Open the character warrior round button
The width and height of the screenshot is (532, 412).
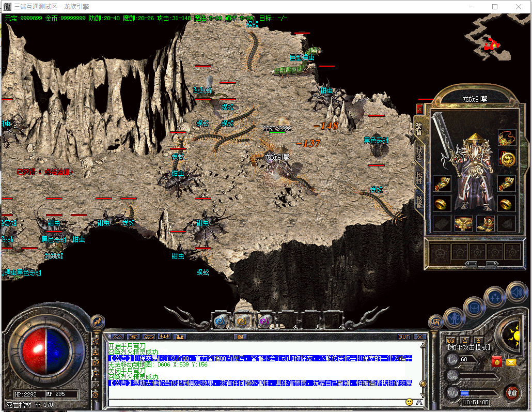click(x=453, y=318)
